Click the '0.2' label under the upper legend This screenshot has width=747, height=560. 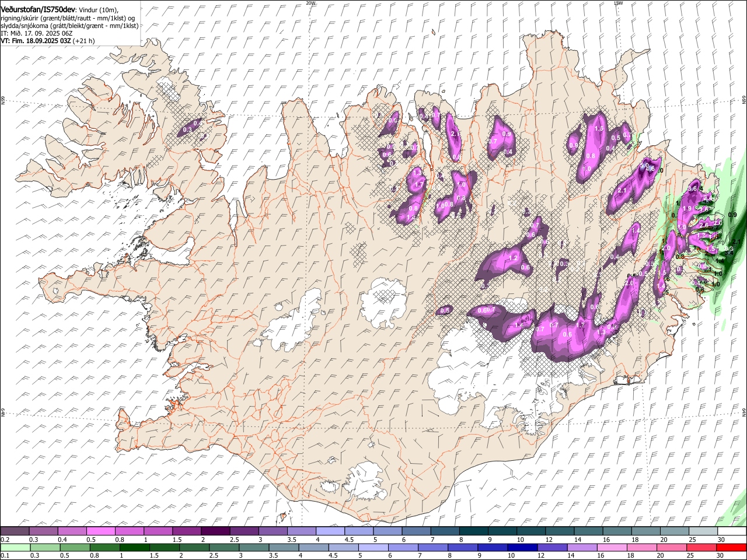point(5,540)
